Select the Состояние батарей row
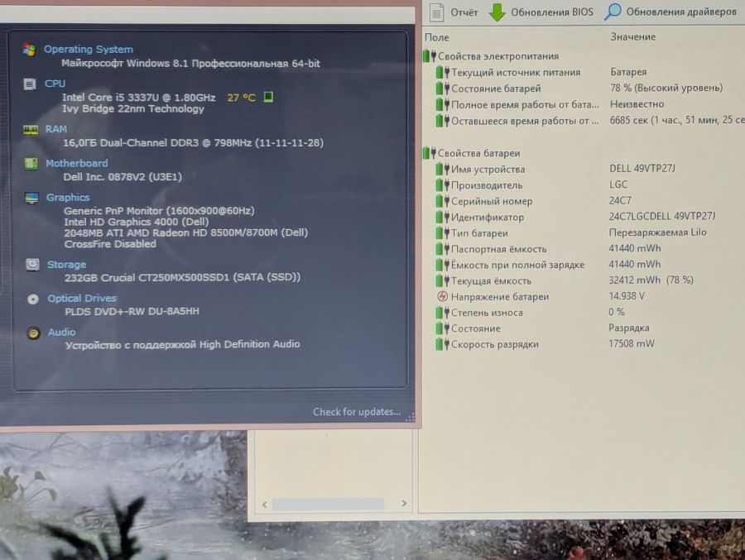Screen dimensions: 745x560 (x=589, y=89)
